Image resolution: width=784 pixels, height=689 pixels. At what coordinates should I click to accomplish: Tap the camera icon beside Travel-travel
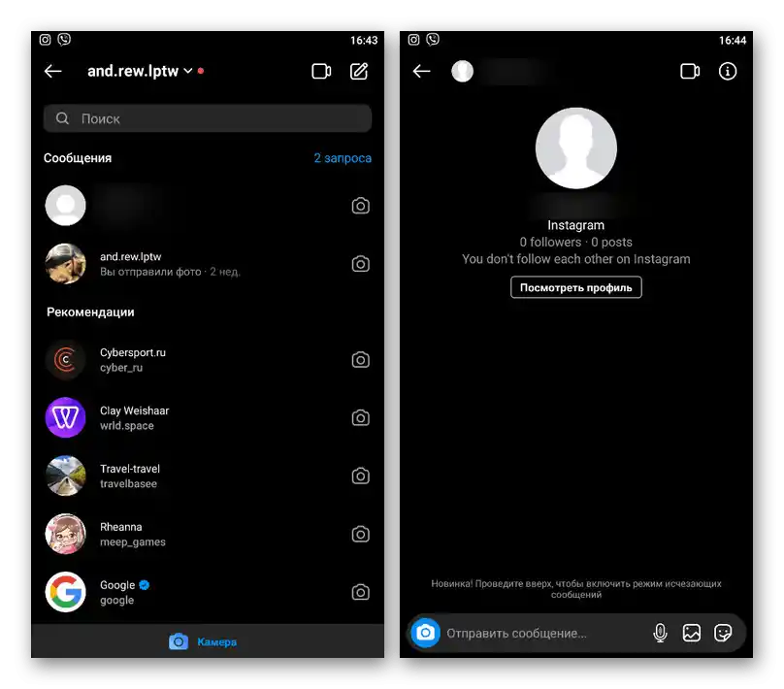(361, 476)
